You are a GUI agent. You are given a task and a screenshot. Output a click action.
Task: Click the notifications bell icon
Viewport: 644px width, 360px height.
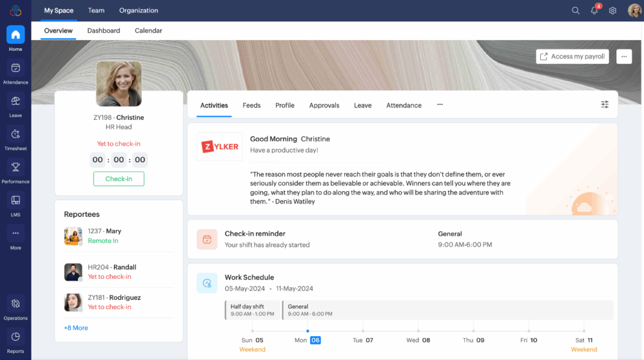coord(594,11)
